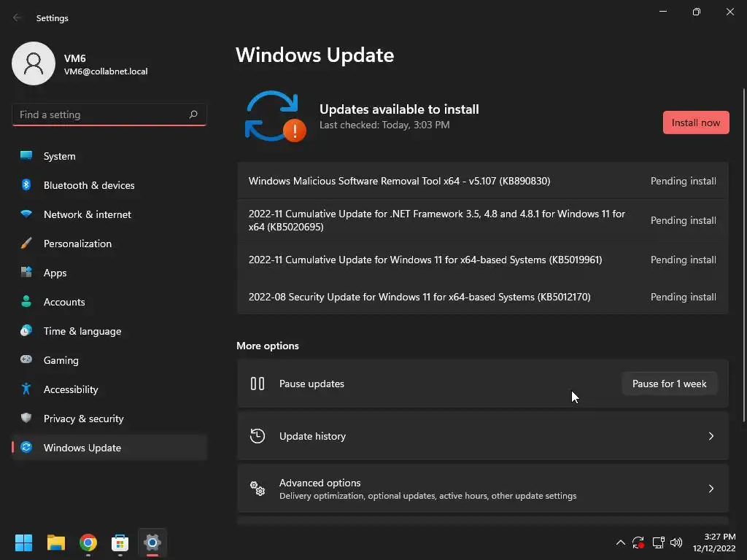Go to Apps settings
The image size is (747, 560).
click(x=109, y=273)
